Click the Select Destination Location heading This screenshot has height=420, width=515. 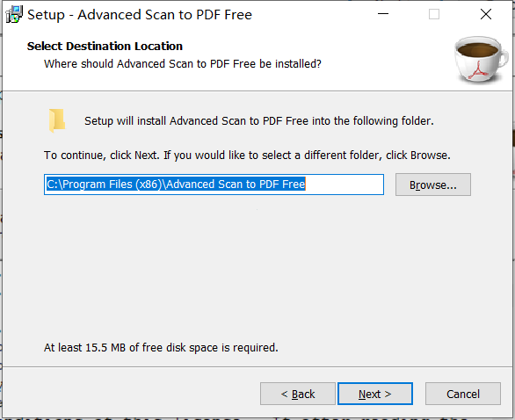(x=105, y=46)
